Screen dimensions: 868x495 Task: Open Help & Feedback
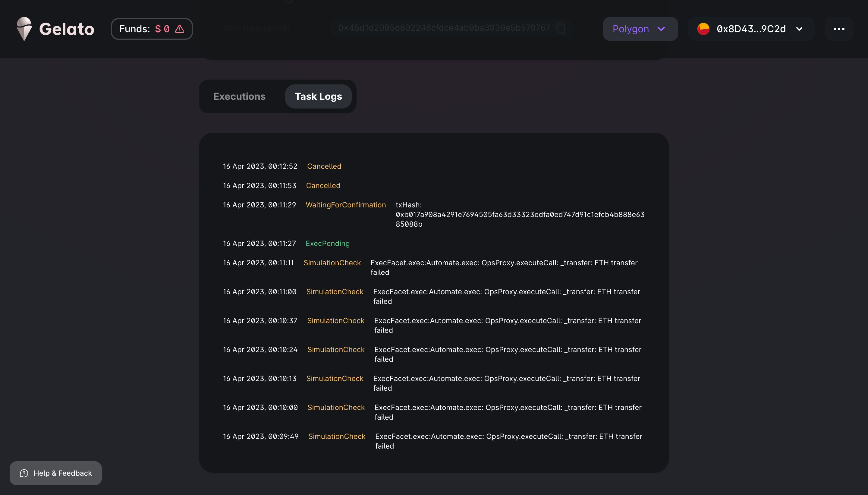pyautogui.click(x=56, y=473)
